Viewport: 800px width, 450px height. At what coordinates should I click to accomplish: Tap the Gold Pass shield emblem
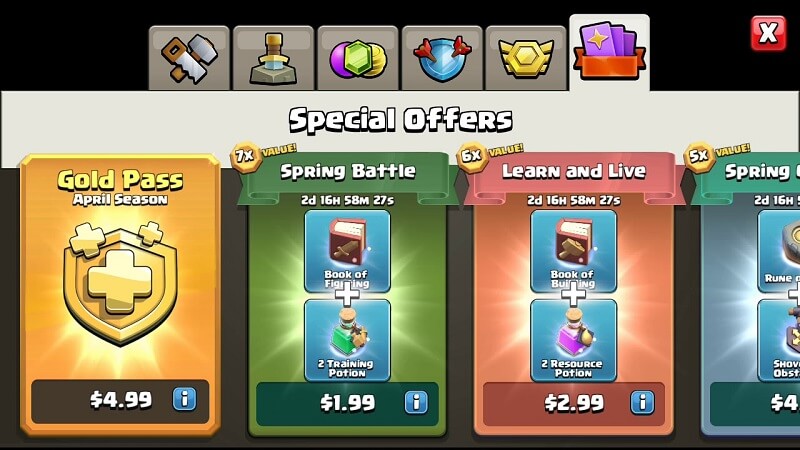(x=120, y=283)
